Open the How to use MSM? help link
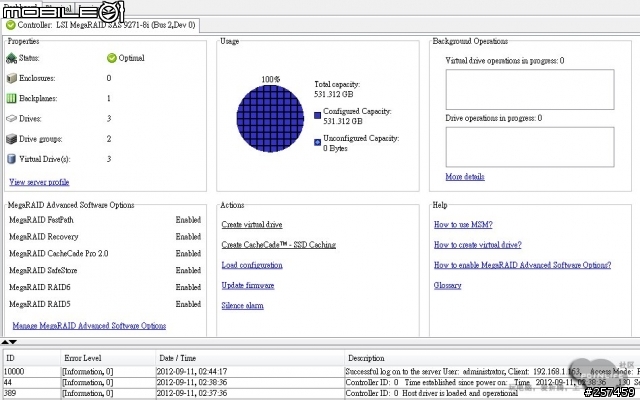640x400 pixels. click(463, 224)
